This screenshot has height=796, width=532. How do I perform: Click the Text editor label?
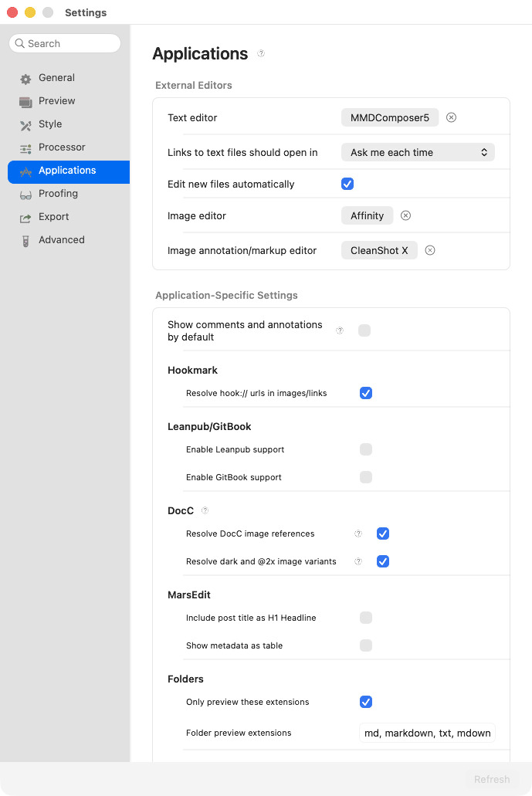(192, 118)
